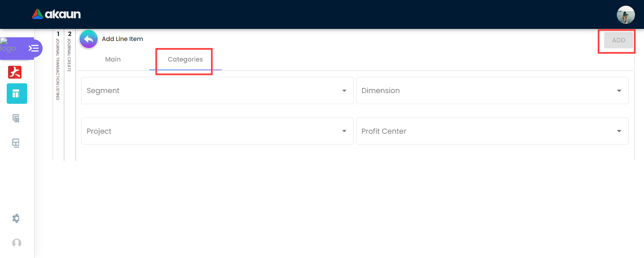Image resolution: width=644 pixels, height=258 pixels.
Task: Open the Journal Create breadcrumb panel
Action: tap(69, 52)
